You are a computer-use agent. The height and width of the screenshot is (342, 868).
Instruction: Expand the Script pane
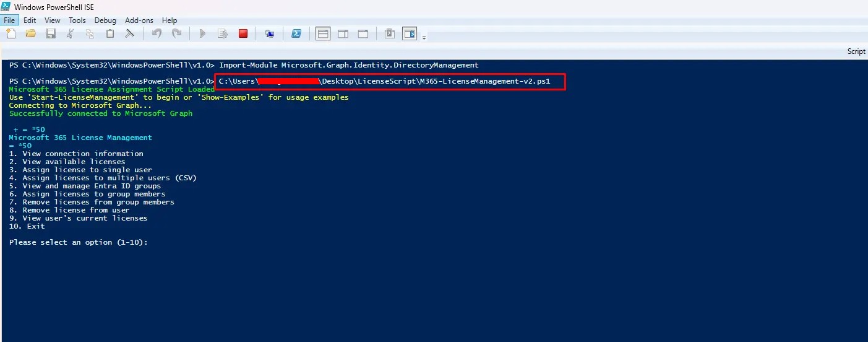[856, 51]
